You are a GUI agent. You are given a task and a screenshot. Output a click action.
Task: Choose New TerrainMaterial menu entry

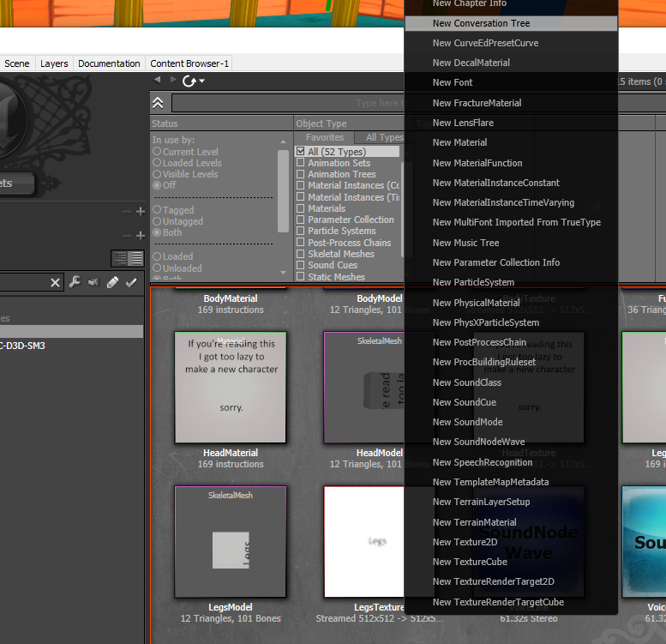(511, 522)
